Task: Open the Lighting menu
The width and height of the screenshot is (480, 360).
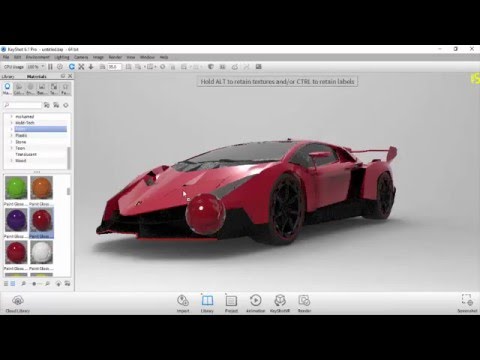Action: [x=62, y=57]
